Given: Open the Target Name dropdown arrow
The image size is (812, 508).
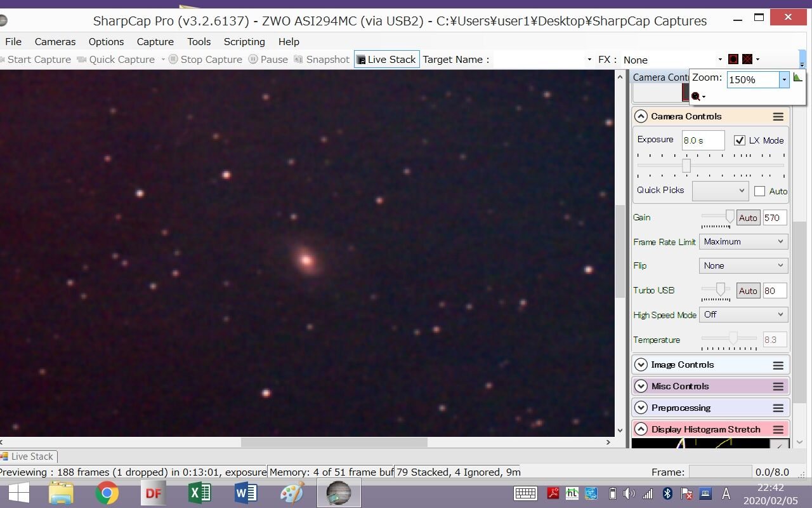Looking at the screenshot, I should pos(590,60).
